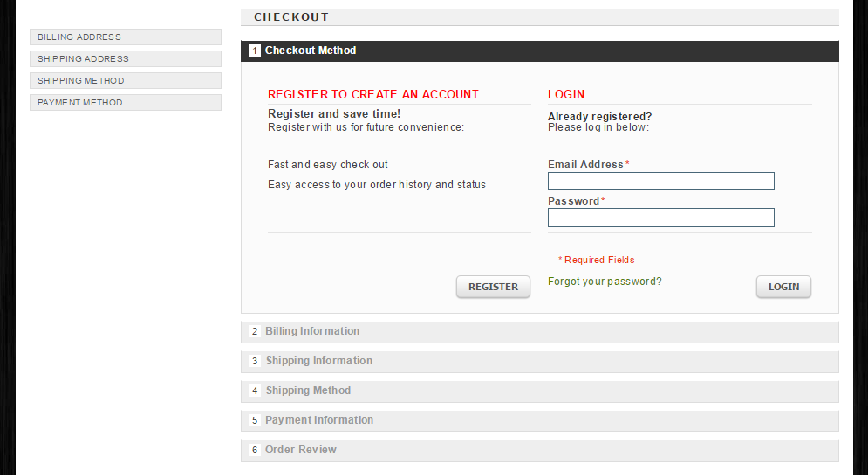The height and width of the screenshot is (475, 868).
Task: Select Shipping Method in the sidebar
Action: [125, 81]
